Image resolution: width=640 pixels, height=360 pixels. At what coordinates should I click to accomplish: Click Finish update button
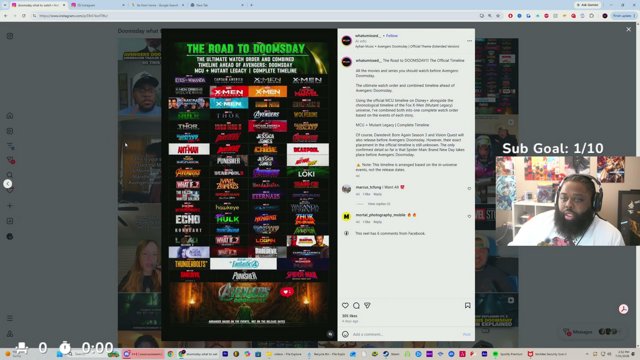624,16
